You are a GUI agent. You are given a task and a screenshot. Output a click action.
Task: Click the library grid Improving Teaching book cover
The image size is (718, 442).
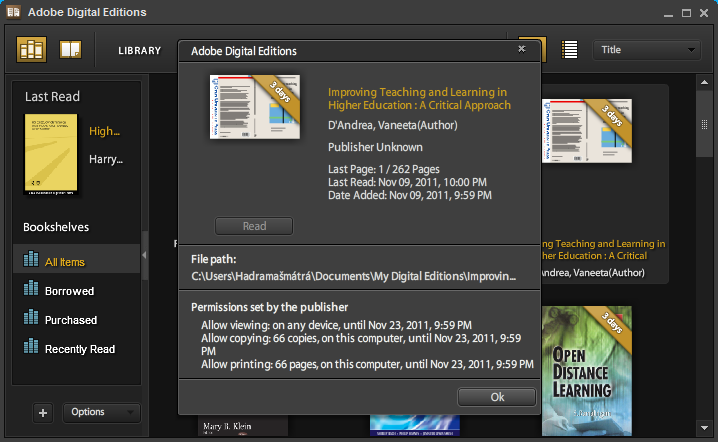pos(587,131)
